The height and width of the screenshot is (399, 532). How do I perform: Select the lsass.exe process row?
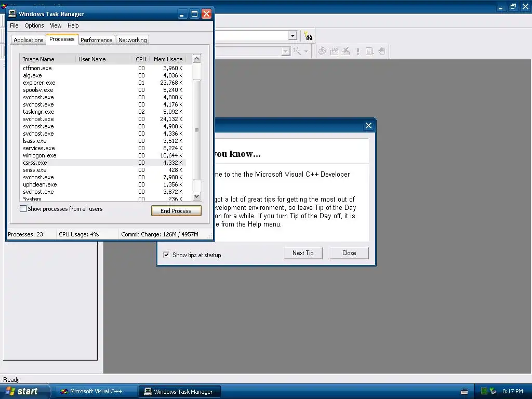click(103, 141)
